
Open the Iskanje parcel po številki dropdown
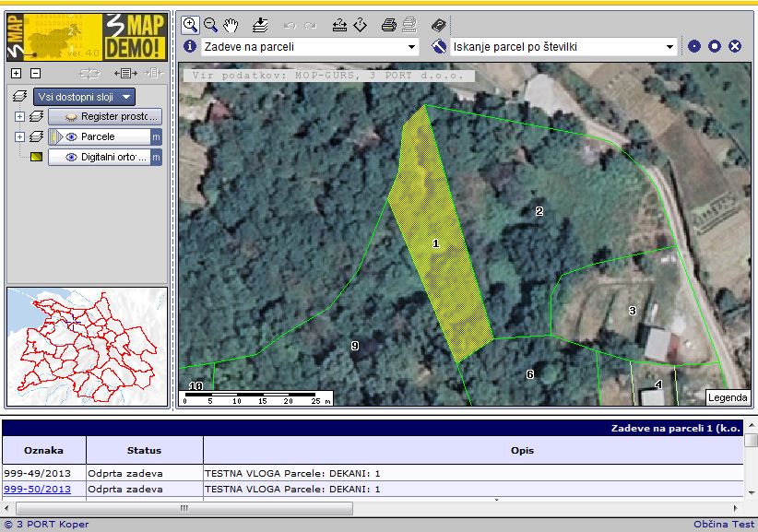(563, 47)
